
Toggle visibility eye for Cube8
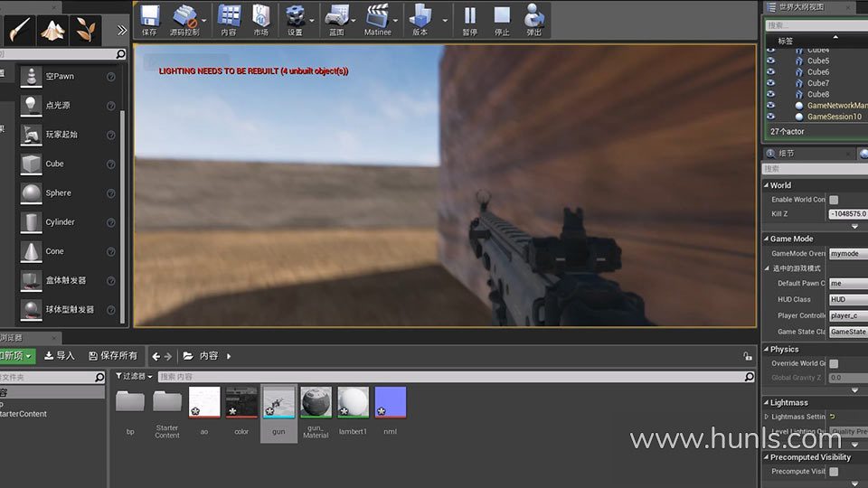[x=770, y=93]
